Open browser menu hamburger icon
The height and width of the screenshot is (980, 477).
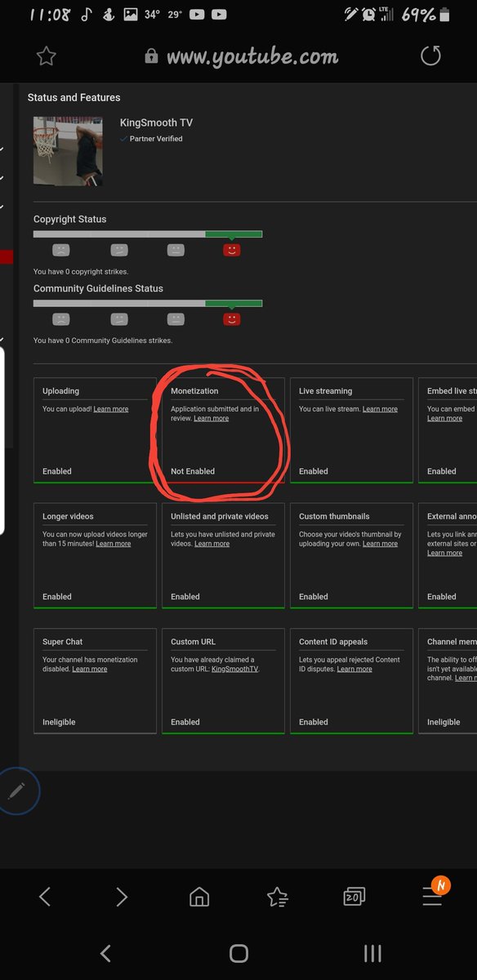coord(432,897)
